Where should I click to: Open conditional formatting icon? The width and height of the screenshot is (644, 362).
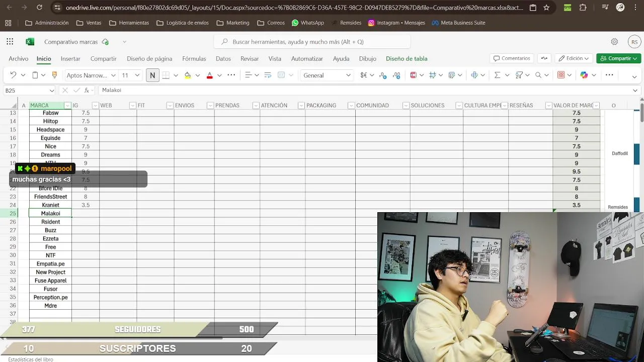tap(414, 75)
